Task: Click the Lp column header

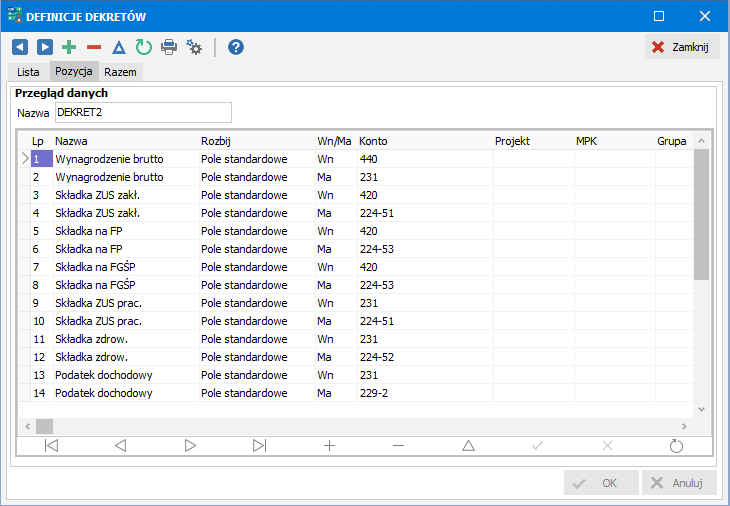Action: [x=38, y=141]
